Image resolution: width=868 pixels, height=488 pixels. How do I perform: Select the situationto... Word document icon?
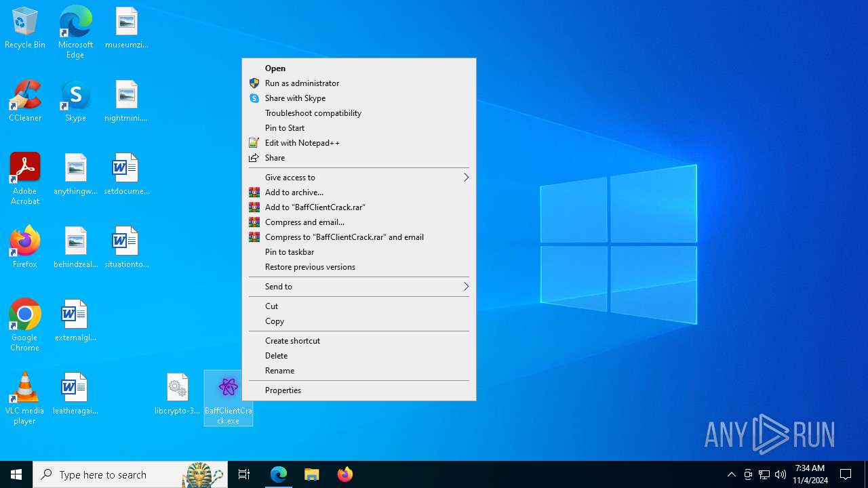point(127,248)
